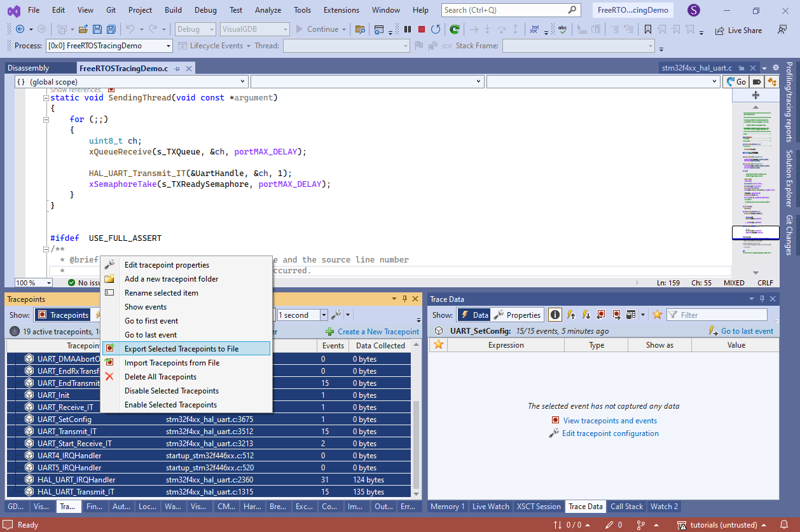Toggle Data view in Trace Data

pyautogui.click(x=474, y=315)
